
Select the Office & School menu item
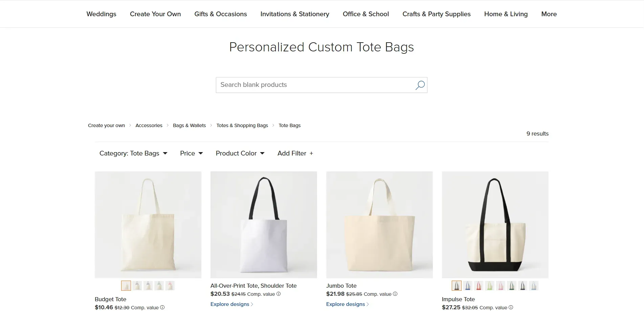[x=365, y=14]
